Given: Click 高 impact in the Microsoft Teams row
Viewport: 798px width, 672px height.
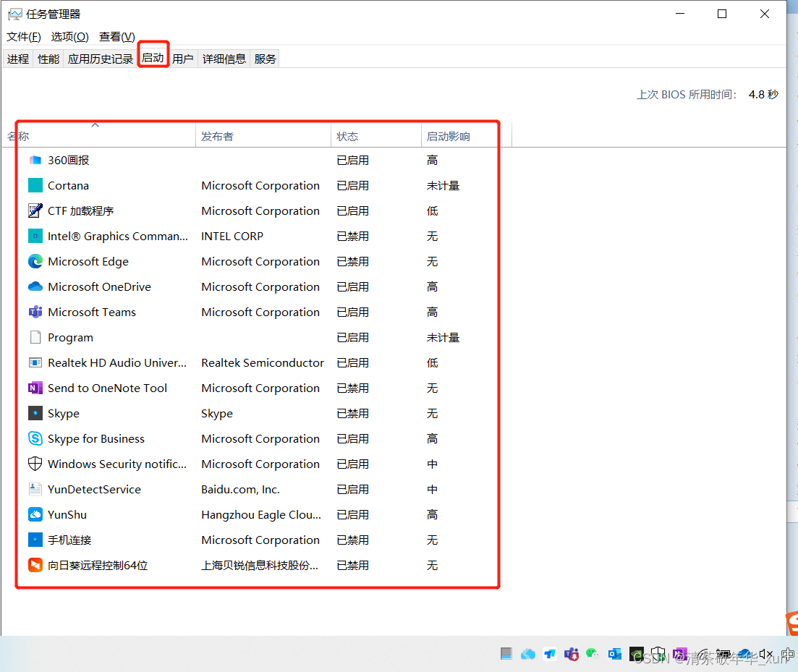Looking at the screenshot, I should click(432, 312).
